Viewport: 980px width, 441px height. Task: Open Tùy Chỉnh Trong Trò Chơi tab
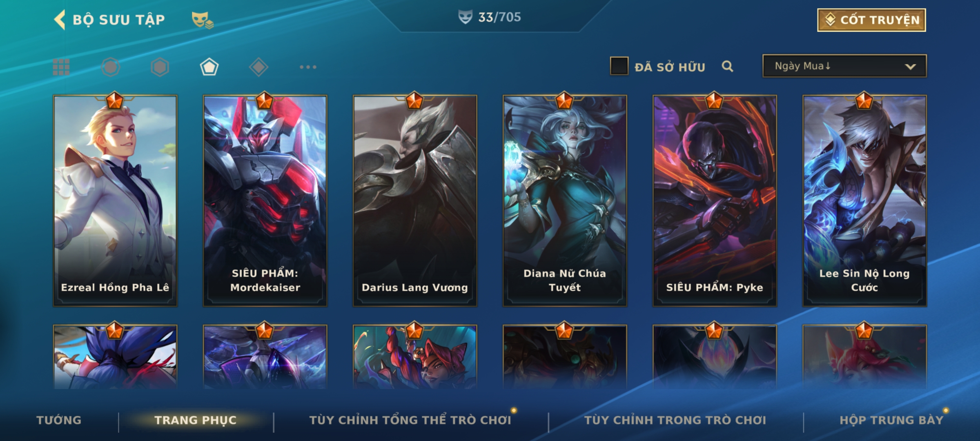(x=675, y=420)
